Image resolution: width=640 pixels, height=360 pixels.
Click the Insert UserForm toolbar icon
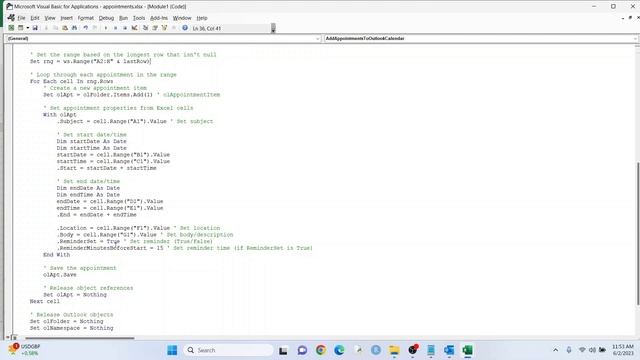20,28
